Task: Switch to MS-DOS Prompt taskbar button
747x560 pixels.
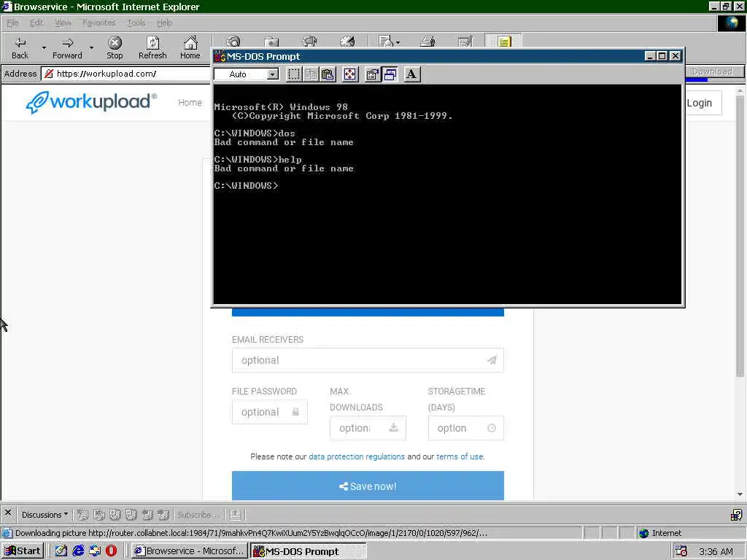Action: [309, 551]
